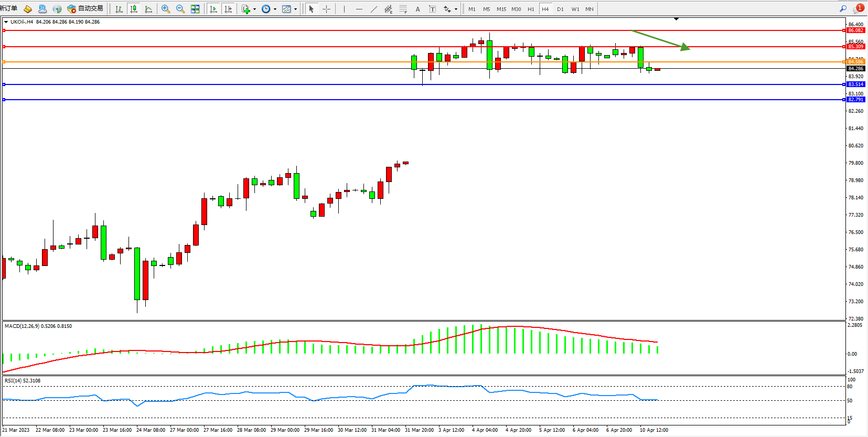Draw a trendline with the line tool

pyautogui.click(x=373, y=9)
